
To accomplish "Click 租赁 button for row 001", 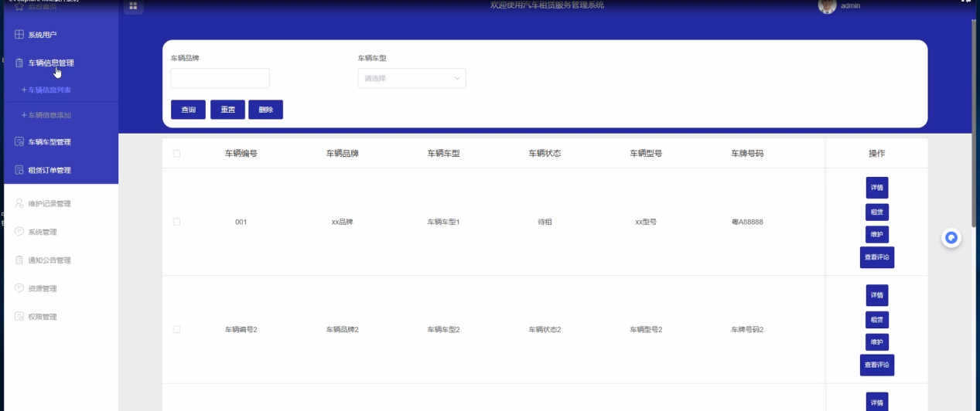I will click(877, 212).
